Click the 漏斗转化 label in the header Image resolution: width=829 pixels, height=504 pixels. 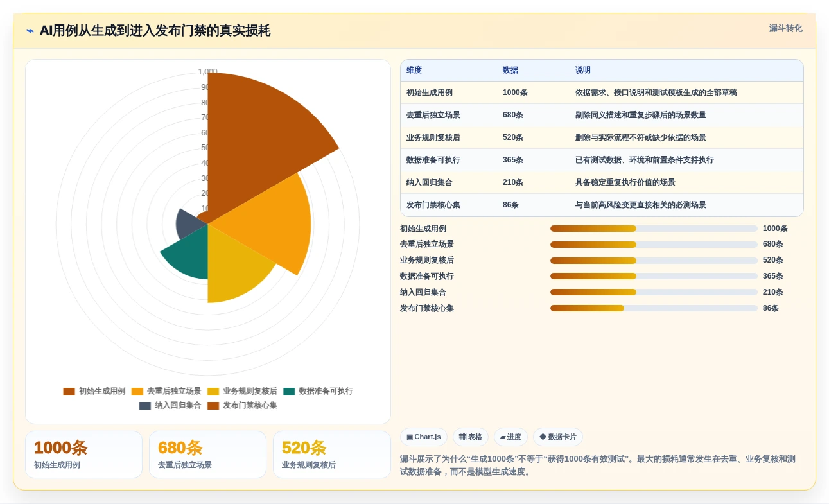coord(785,28)
